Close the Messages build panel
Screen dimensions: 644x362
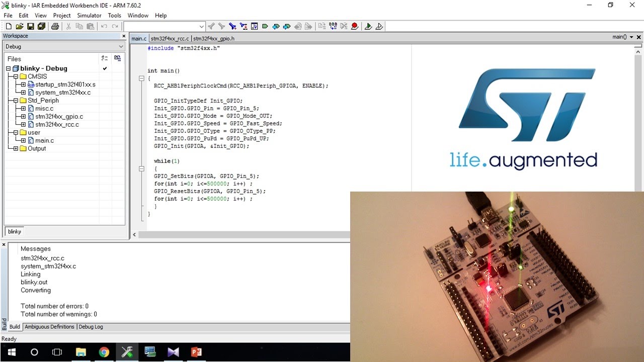pos(4,245)
